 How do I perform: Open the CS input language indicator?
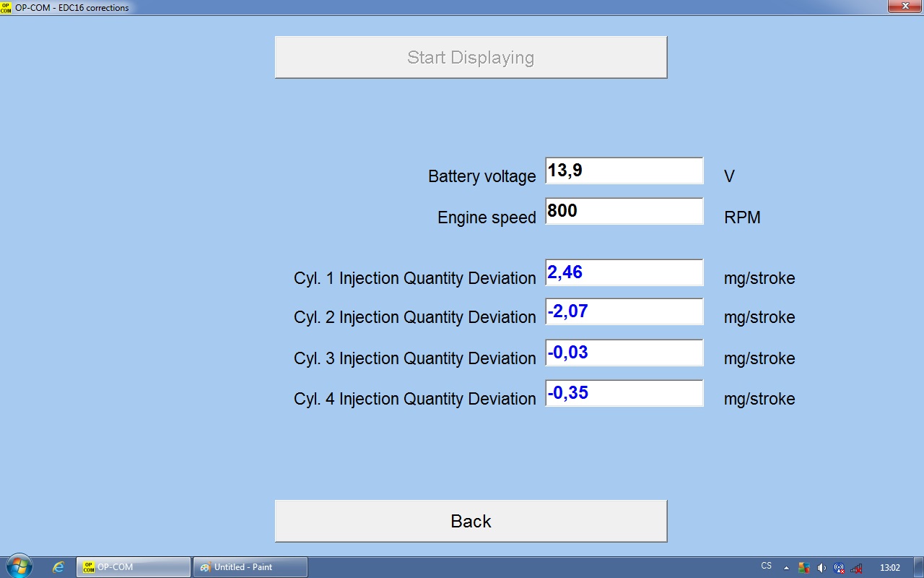(766, 566)
